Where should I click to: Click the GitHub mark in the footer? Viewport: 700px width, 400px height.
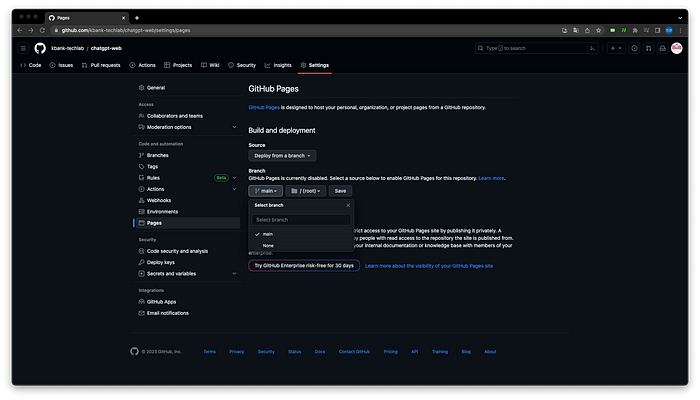(x=135, y=352)
